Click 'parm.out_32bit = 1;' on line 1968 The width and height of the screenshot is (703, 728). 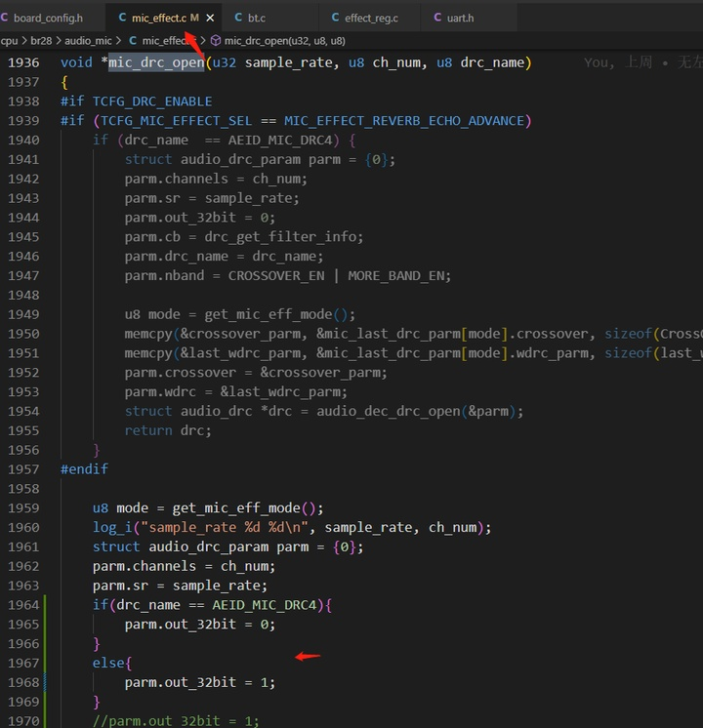coord(200,682)
